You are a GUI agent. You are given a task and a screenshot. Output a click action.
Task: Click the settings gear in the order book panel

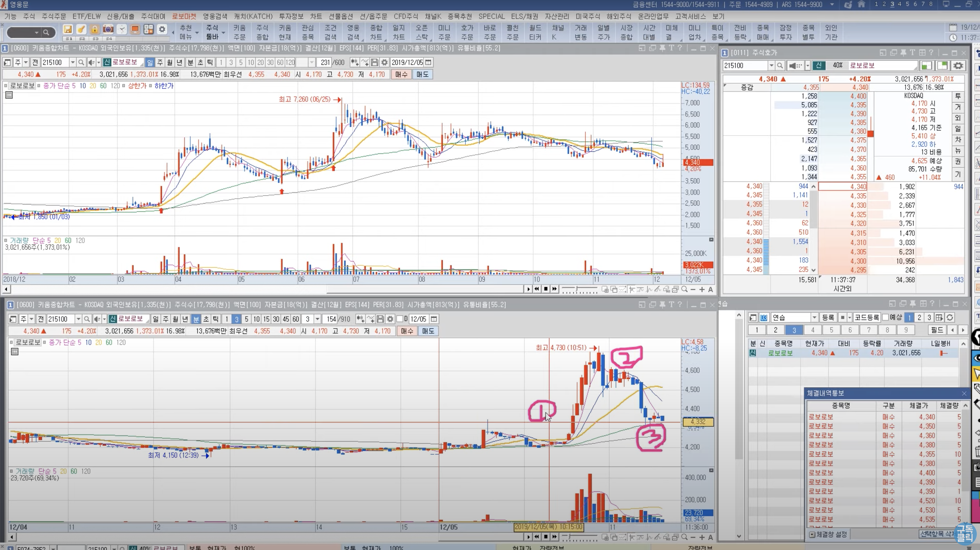(958, 65)
